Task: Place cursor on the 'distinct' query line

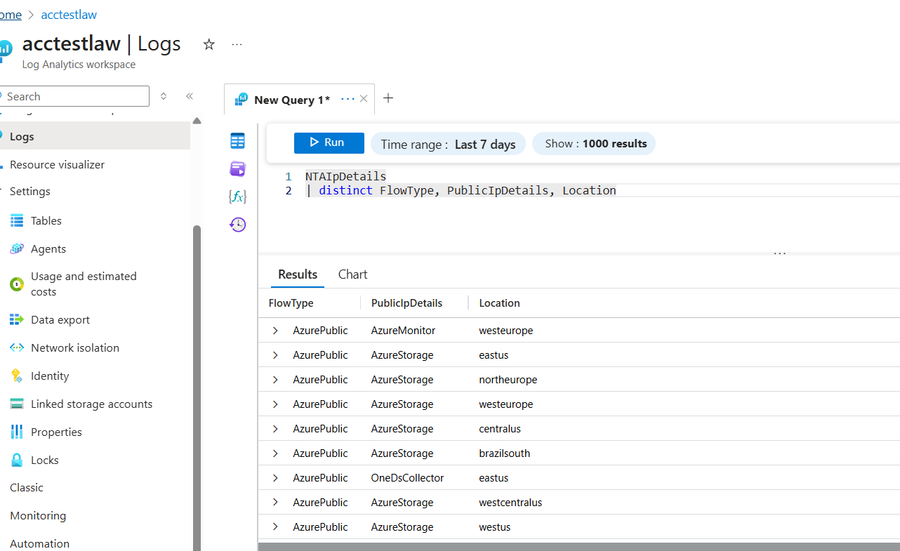Action: click(x=460, y=191)
